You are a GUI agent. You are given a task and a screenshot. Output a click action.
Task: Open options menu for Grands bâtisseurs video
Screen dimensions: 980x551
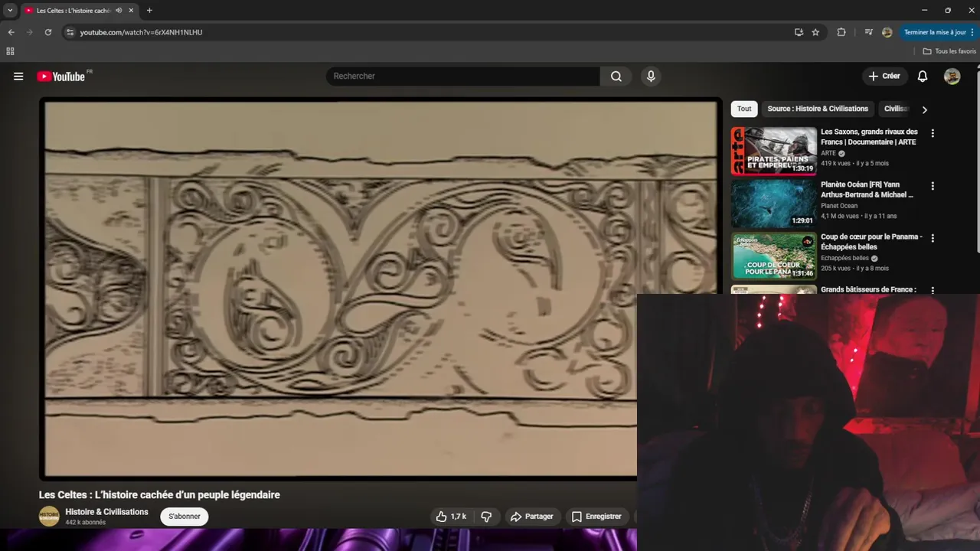pyautogui.click(x=933, y=291)
